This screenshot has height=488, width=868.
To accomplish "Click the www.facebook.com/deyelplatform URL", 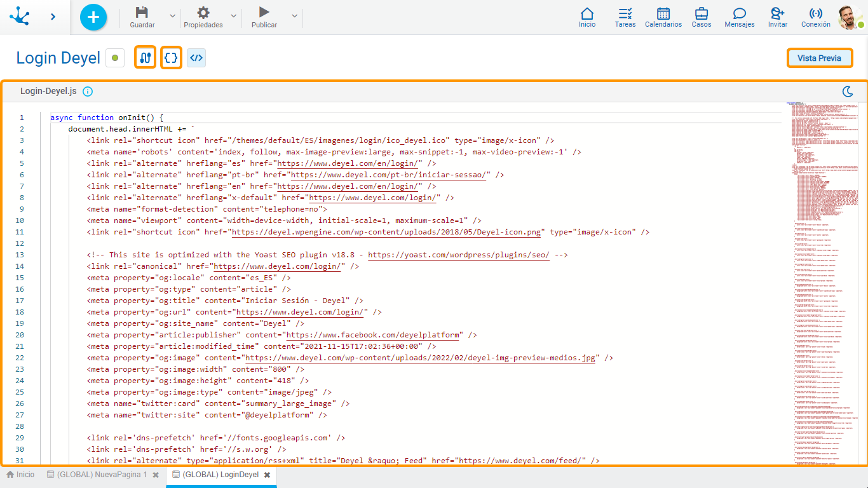I will (372, 335).
